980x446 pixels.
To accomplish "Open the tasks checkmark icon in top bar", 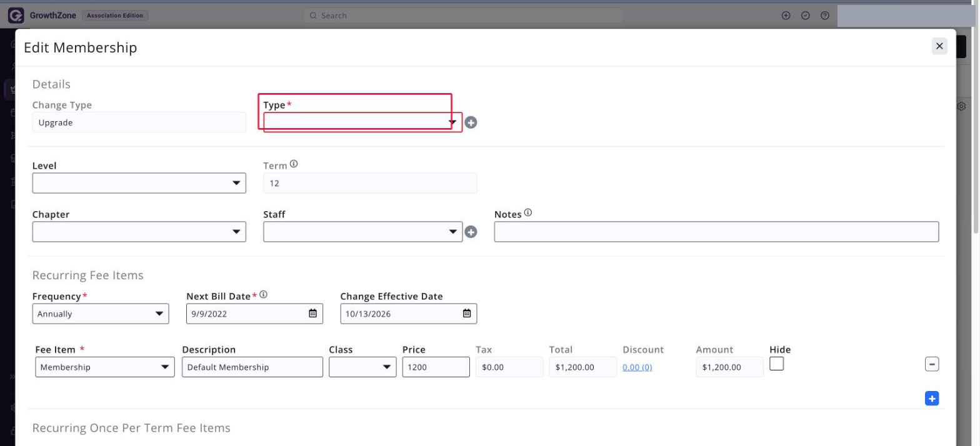I will 806,16.
